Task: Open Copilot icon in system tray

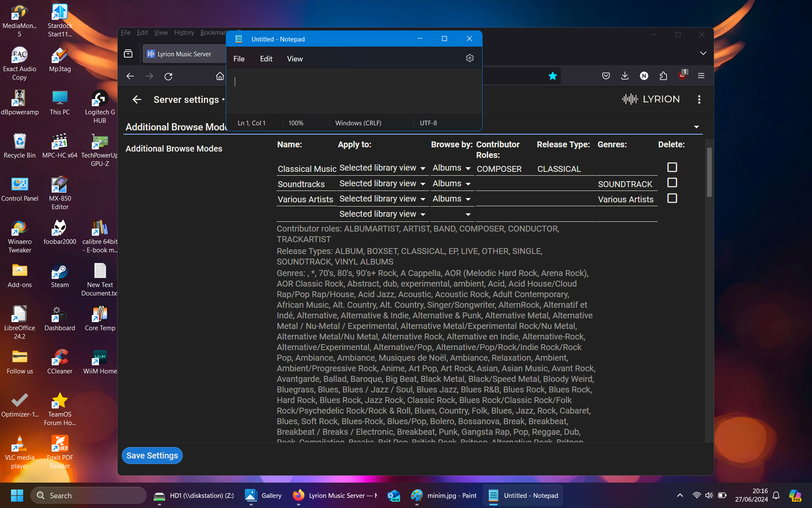Action: click(x=795, y=495)
